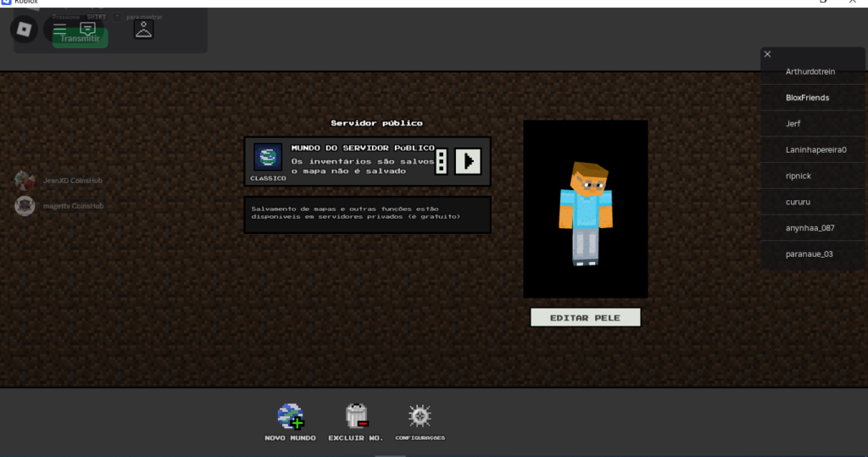Viewport: 868px width, 457px height.
Task: Click the Roblox logo menu button
Action: [24, 30]
